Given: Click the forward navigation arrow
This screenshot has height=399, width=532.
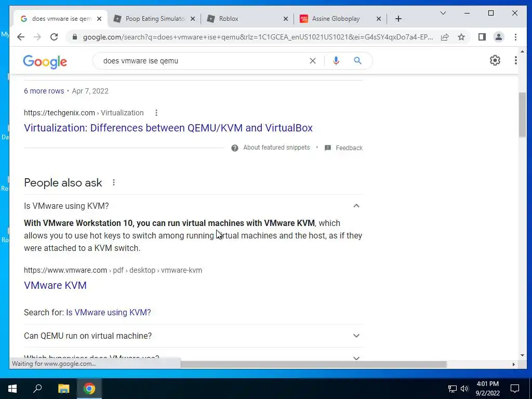Looking at the screenshot, I should click(37, 37).
